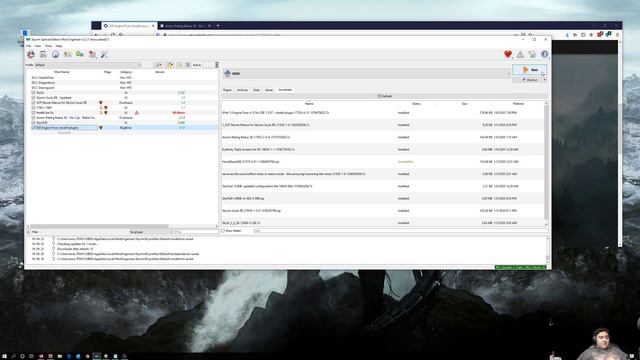Click red warning triangle in mod list row

pos(137,113)
